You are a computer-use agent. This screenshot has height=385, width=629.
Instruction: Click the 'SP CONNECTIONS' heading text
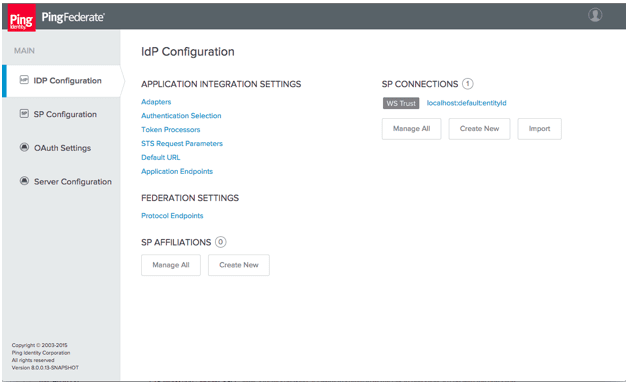coord(420,84)
